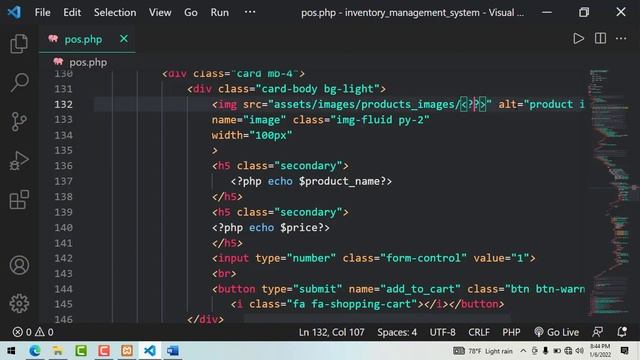Open the volume control in system tray
Screen dimensions: 640x360
coord(579,351)
